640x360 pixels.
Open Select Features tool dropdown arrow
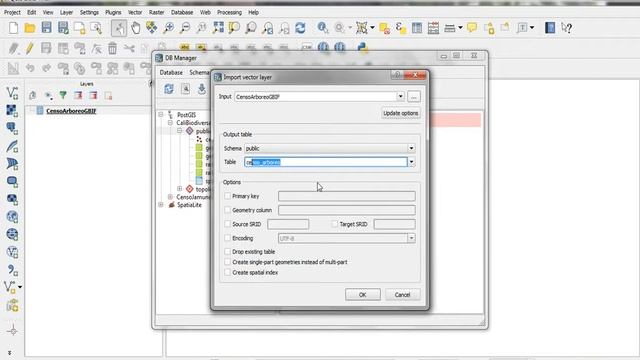click(x=372, y=28)
